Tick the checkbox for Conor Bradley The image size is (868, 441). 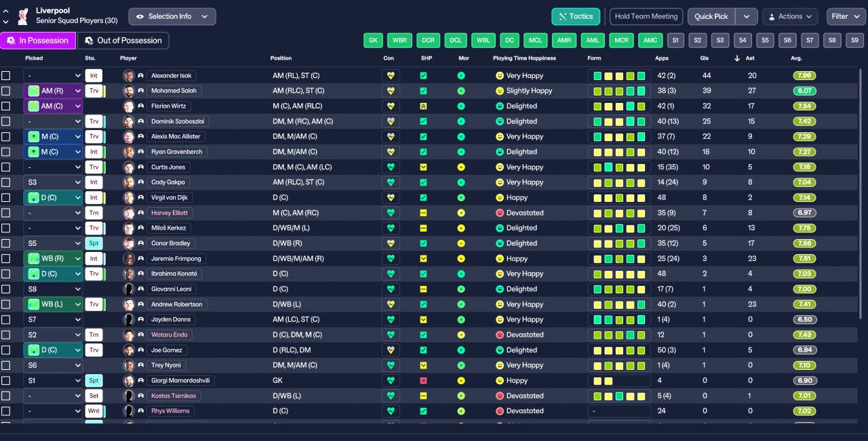point(6,243)
